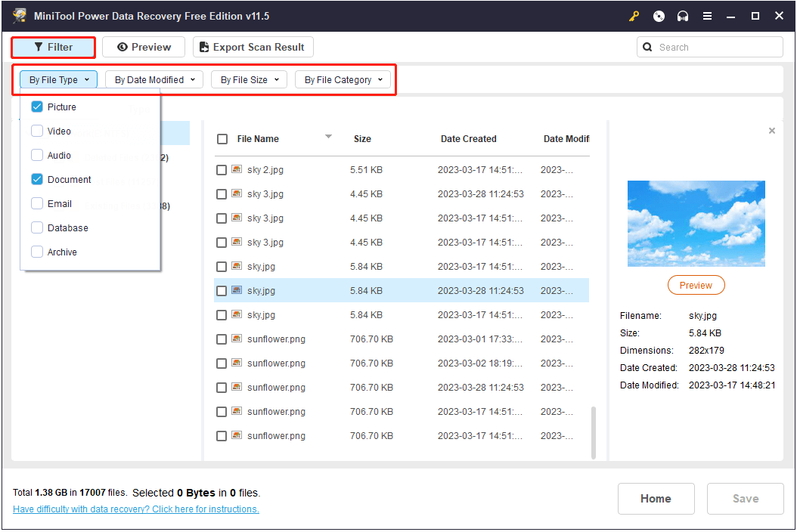This screenshot has height=532, width=797.
Task: Click the sort arrow next to File Name
Action: point(328,137)
